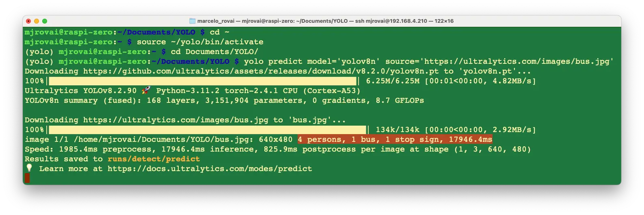The image size is (644, 215).
Task: Click the window title text marcelo_rovai
Action: [216, 21]
